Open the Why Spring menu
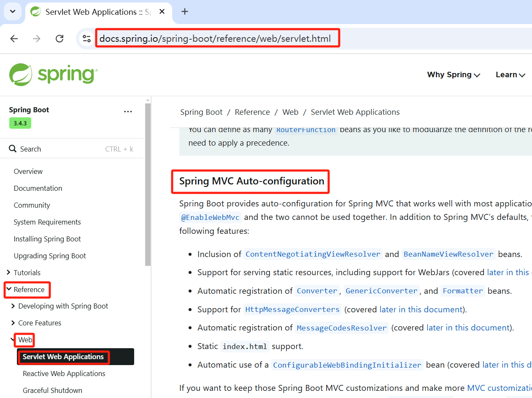Image resolution: width=532 pixels, height=398 pixels. [454, 75]
